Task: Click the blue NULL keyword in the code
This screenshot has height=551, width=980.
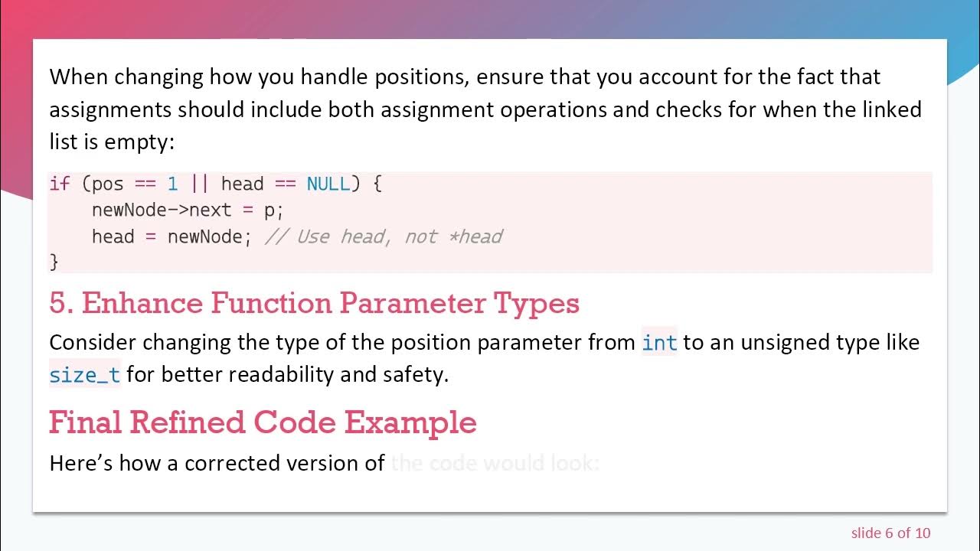Action: coord(328,184)
